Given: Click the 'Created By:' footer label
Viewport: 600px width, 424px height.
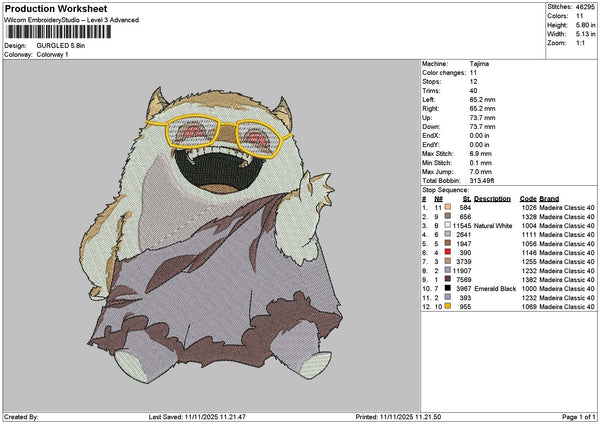Looking at the screenshot, I should tap(21, 417).
